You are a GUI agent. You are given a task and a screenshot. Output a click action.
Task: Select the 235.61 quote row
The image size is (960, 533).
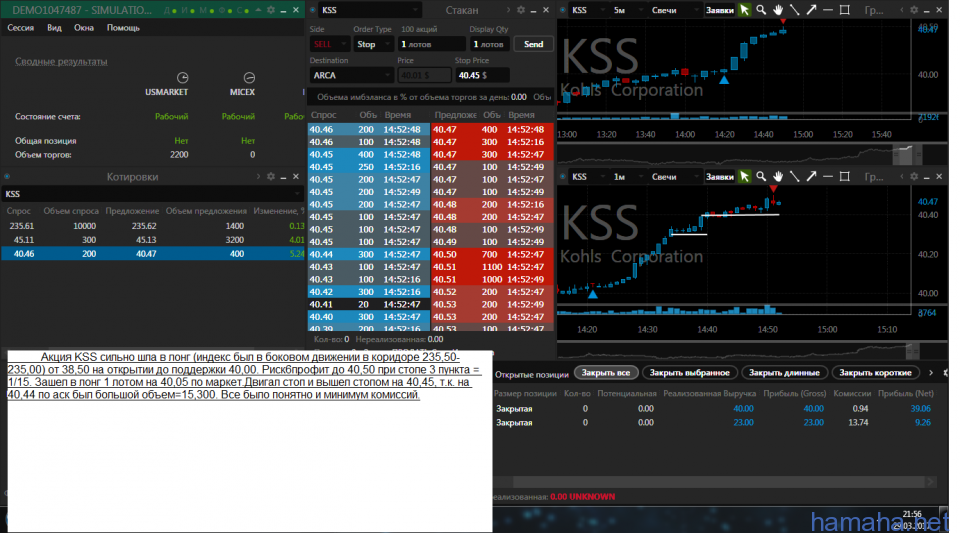tap(152, 226)
